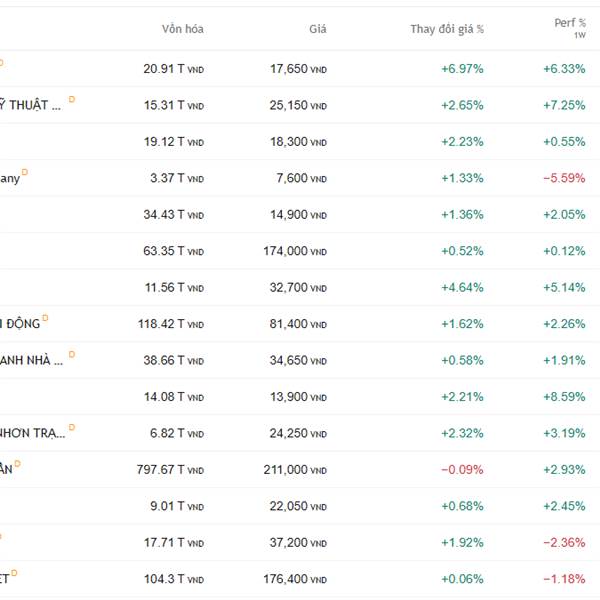Screen dimensions: 600x600
Task: Click the D marker next to 'any'
Action: [x=25, y=173]
